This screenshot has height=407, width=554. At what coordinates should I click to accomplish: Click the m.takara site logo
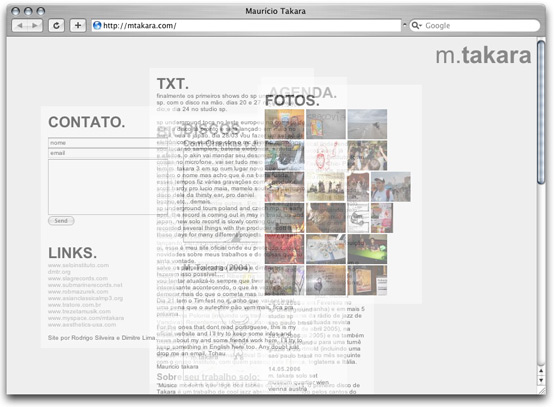pos(483,55)
